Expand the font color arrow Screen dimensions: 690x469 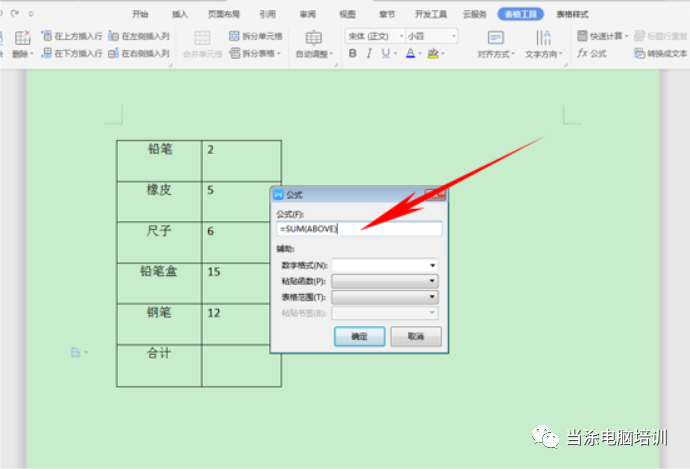coord(420,54)
